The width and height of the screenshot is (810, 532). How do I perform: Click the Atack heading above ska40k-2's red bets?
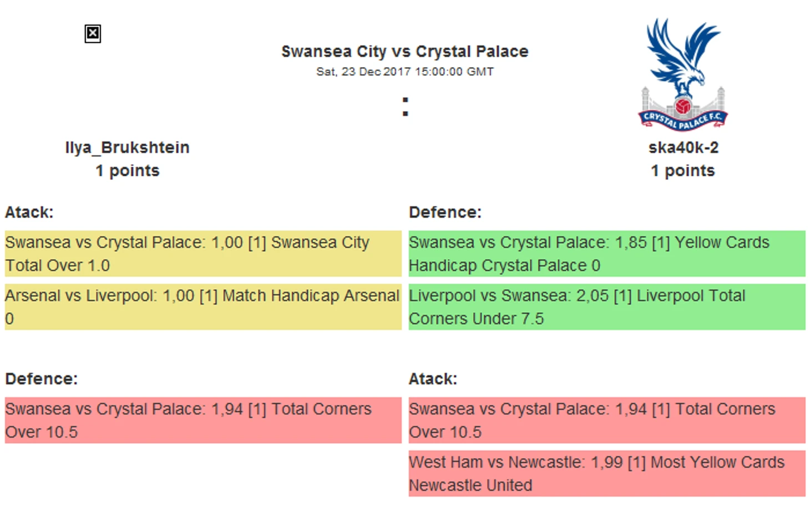433,379
